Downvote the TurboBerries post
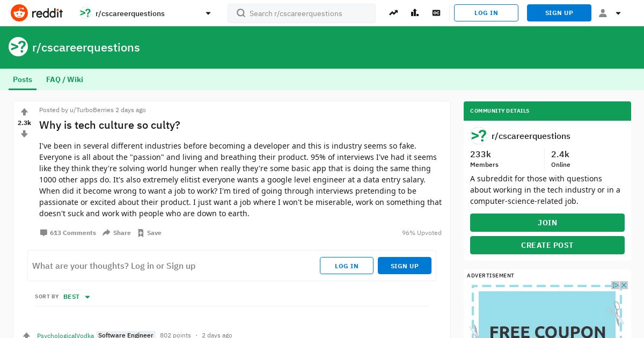The image size is (644, 338). pos(24,134)
